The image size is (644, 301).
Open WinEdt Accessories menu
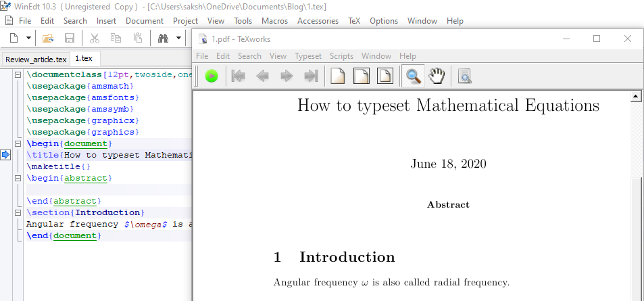318,20
